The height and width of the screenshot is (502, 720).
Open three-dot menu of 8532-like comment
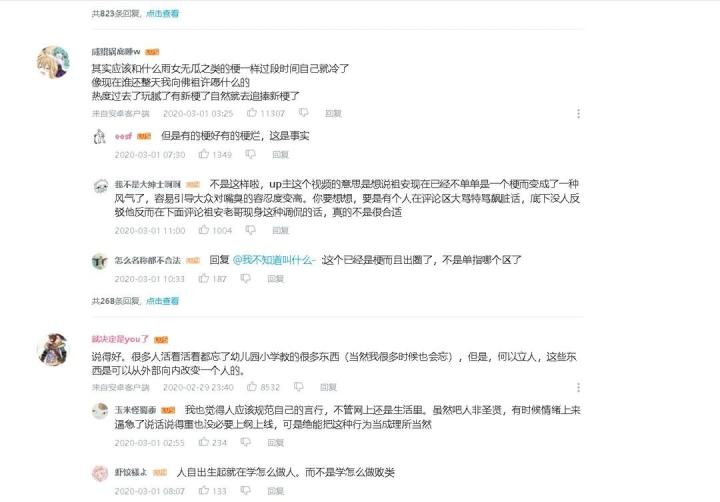(578, 388)
